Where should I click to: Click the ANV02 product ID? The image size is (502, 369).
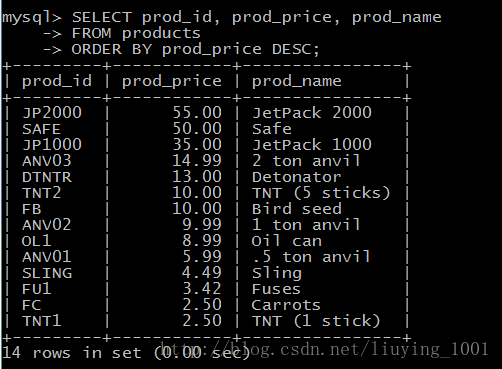47,225
